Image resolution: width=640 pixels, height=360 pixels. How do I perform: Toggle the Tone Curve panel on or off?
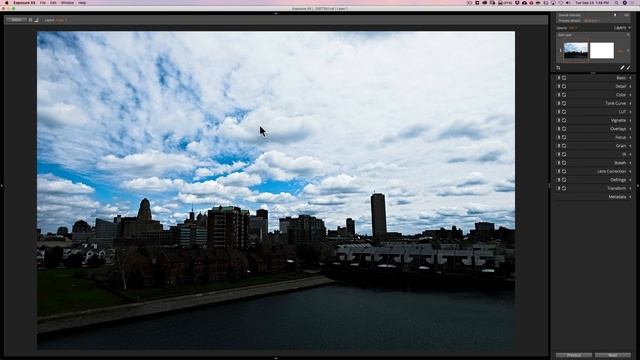[x=559, y=103]
